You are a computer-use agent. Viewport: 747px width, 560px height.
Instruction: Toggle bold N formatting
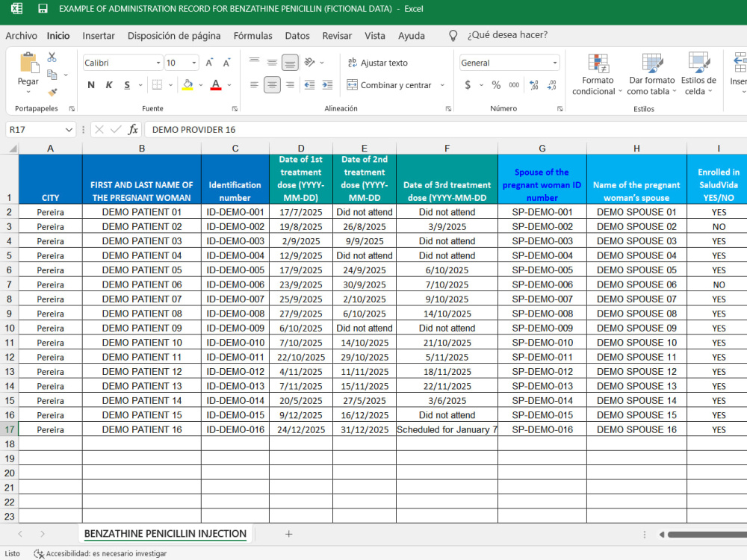[91, 85]
